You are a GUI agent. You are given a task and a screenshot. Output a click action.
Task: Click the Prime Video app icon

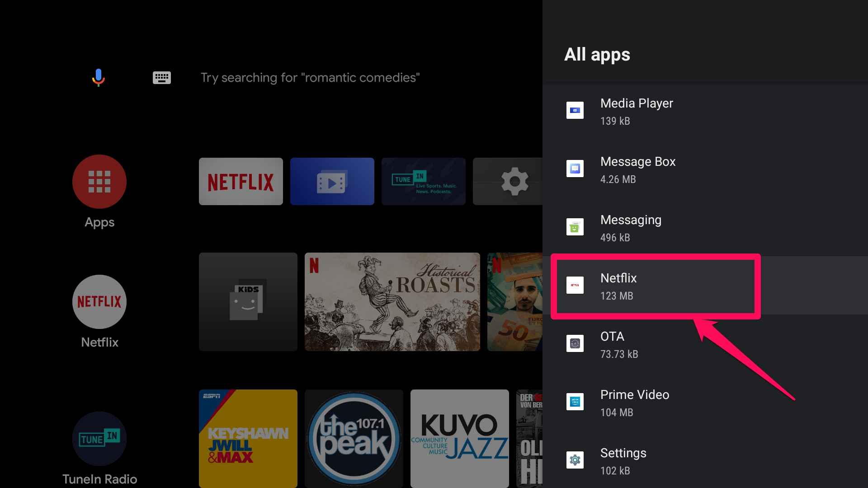[575, 402]
